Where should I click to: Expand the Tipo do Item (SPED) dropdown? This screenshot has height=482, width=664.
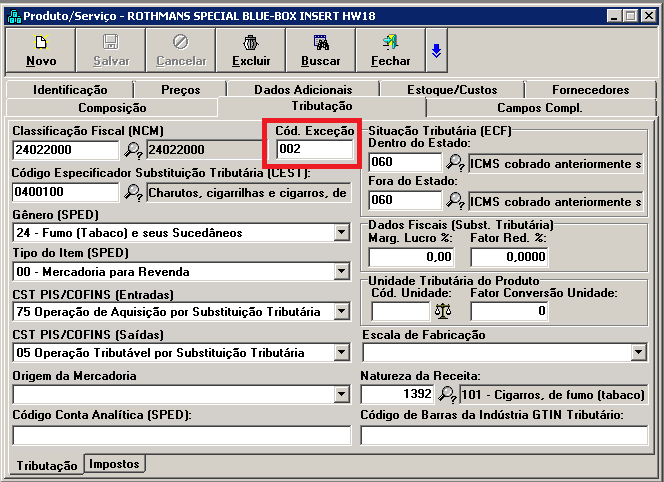[x=341, y=272]
